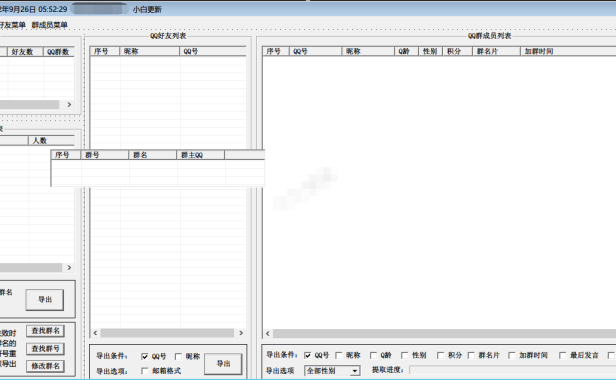Image resolution: width=616 pixels, height=380 pixels.
Task: Click QQ号 header in QQ群成员列表
Action: tap(315, 51)
